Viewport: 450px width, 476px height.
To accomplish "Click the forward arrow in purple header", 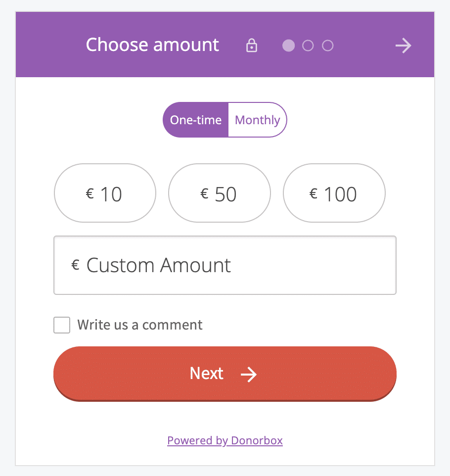I will pyautogui.click(x=403, y=46).
